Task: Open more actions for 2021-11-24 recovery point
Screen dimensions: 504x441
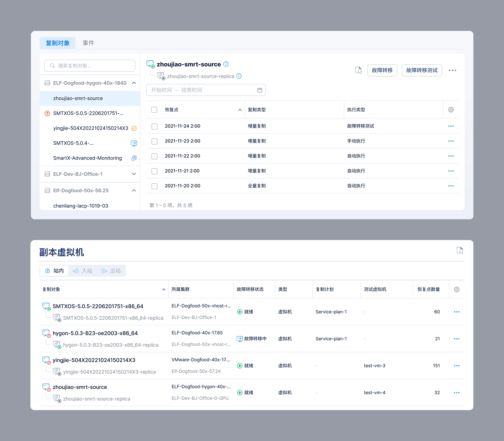Action: (x=451, y=126)
